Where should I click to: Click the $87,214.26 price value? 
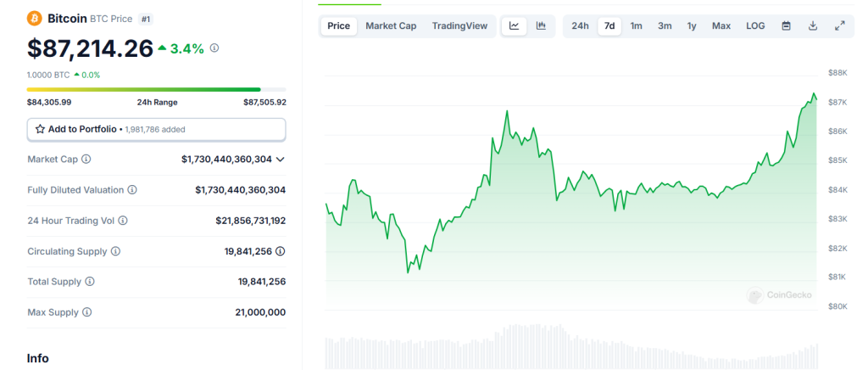[90, 48]
